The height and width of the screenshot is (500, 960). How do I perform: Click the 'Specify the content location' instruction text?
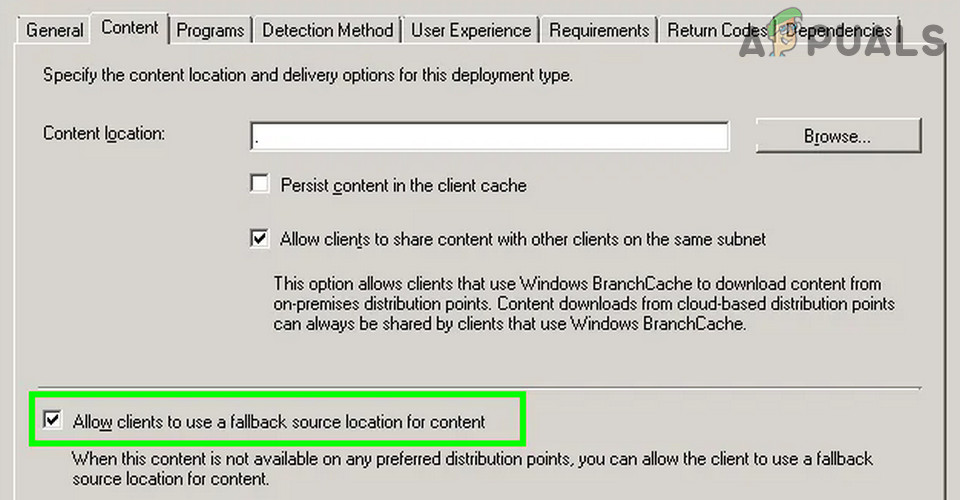pyautogui.click(x=308, y=76)
